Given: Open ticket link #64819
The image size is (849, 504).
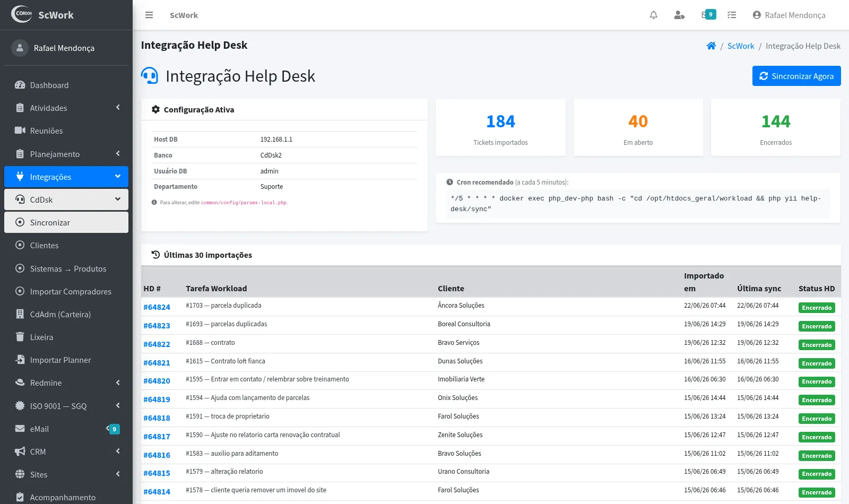Looking at the screenshot, I should [157, 399].
